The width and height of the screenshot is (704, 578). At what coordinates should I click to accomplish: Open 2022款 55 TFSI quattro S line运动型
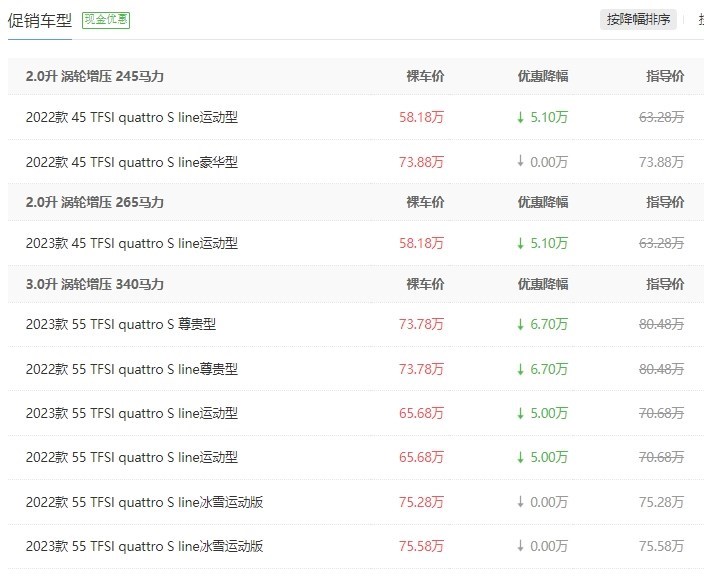pos(132,457)
